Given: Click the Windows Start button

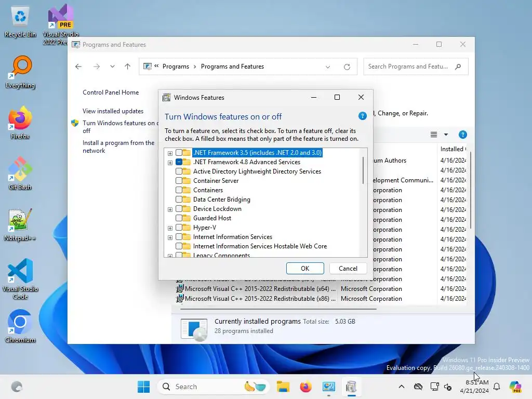Looking at the screenshot, I should 143,387.
